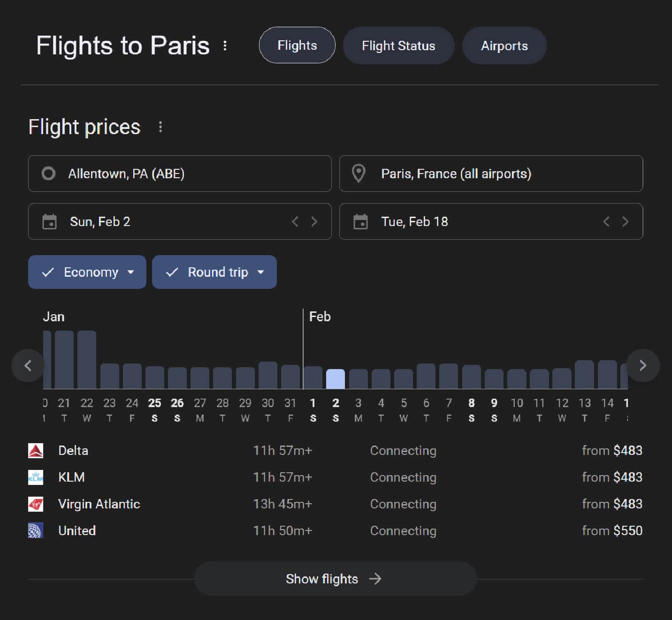The image size is (672, 620).
Task: Click the calendar icon for departure date
Action: point(49,221)
